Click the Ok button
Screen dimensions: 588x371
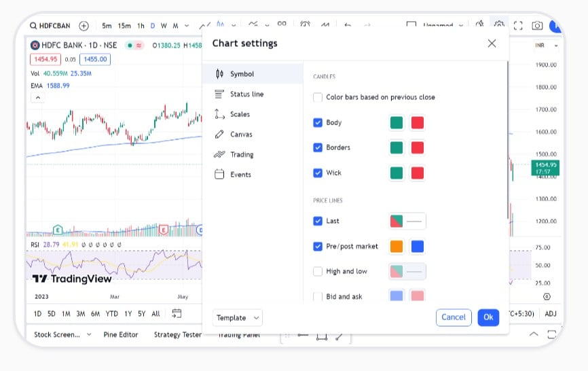[488, 317]
